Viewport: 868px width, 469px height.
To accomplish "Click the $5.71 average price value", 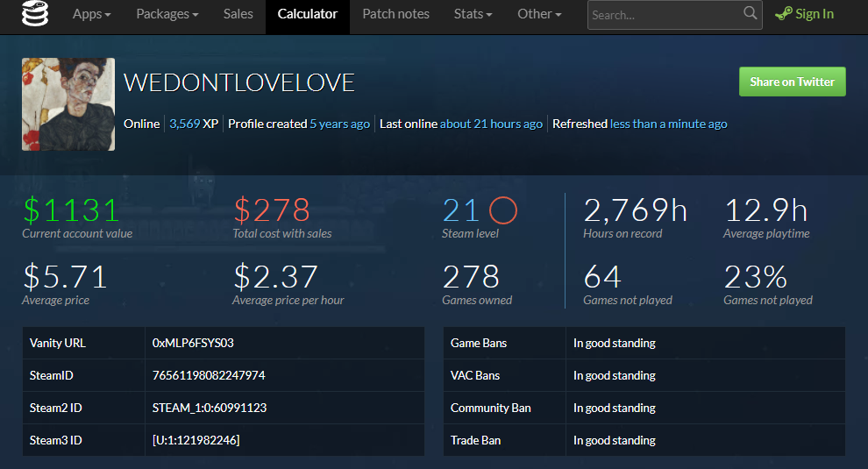I will click(x=65, y=277).
